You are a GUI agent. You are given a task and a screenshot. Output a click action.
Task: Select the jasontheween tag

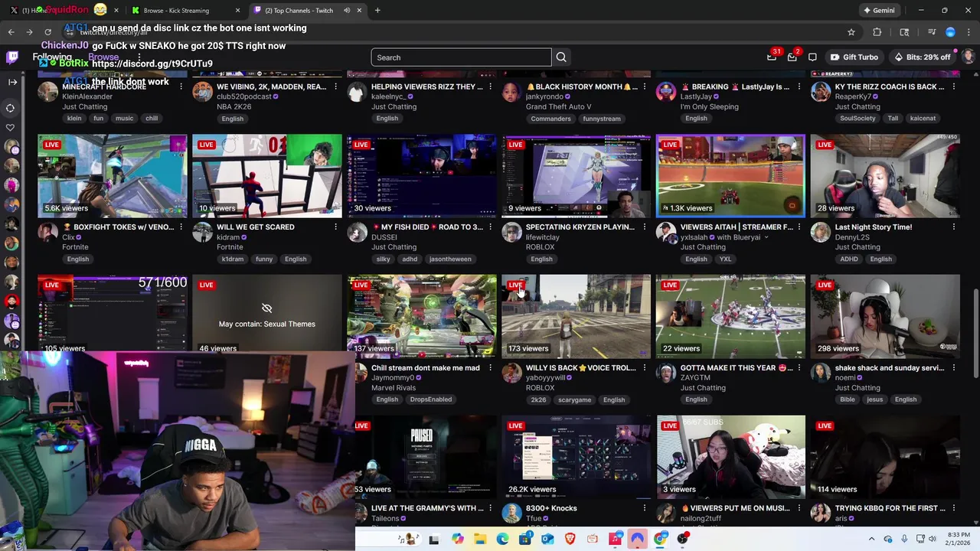[450, 259]
